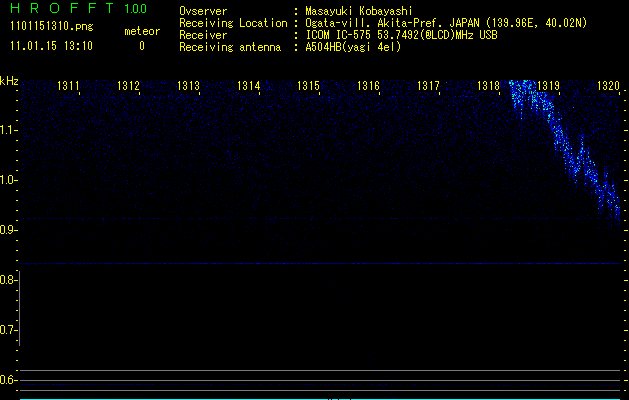This screenshot has width=629, height=400.
Task: Click the 1.1 kHz frequency label
Action: point(7,130)
